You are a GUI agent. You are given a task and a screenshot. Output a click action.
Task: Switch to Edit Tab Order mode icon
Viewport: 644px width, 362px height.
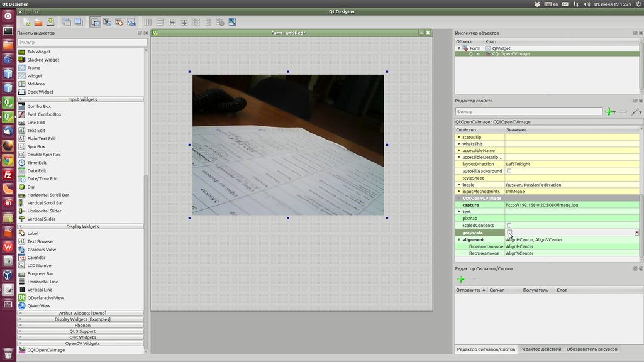(131, 22)
